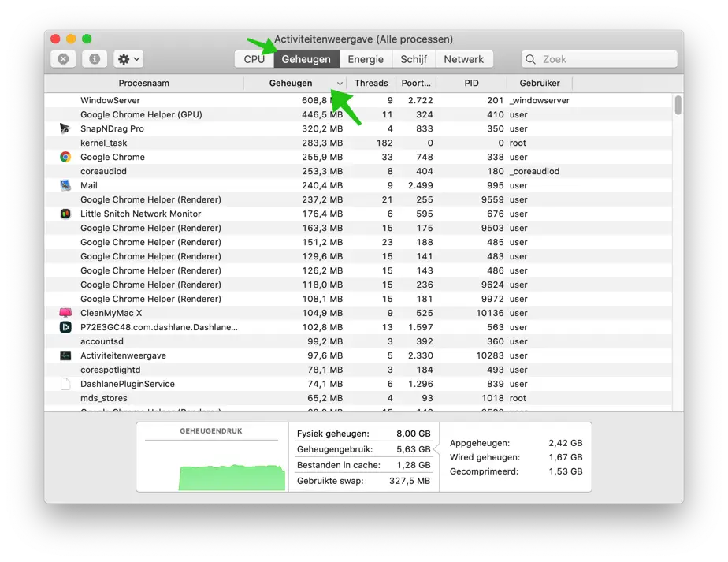Click the stop process X toolbar button

coord(63,59)
